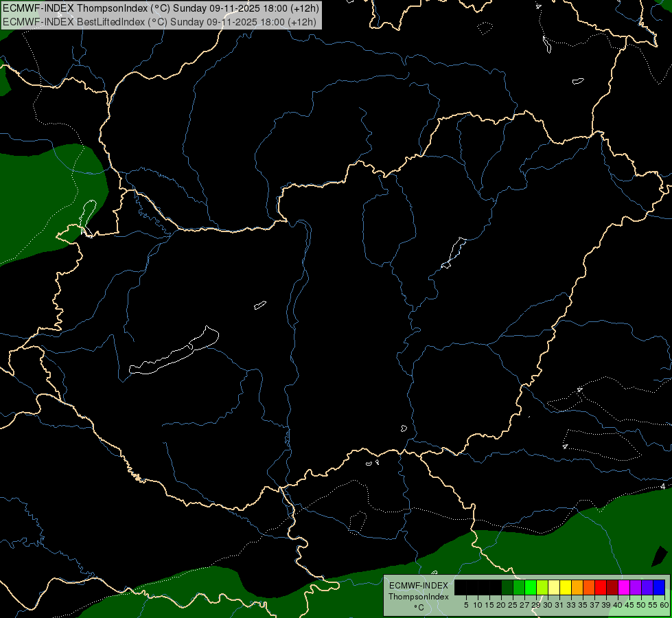Click the legend value 5
This screenshot has height=618, width=672.
pyautogui.click(x=466, y=605)
